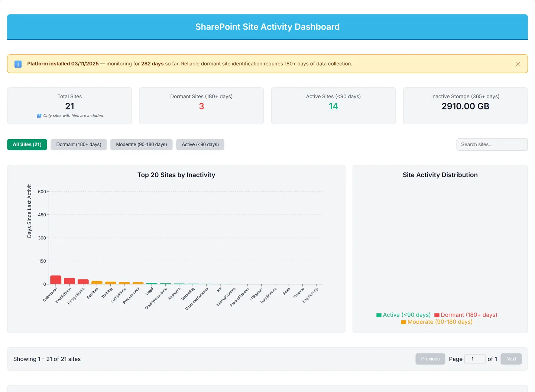Viewport: 535px width, 392px height.
Task: Click the Engineering axis label
Action: point(311,295)
